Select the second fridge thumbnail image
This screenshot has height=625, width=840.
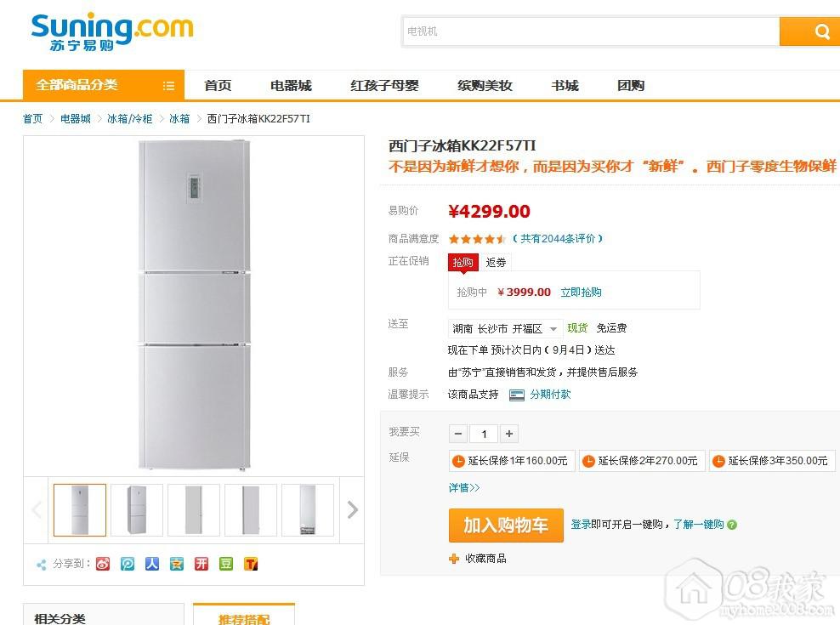point(137,509)
